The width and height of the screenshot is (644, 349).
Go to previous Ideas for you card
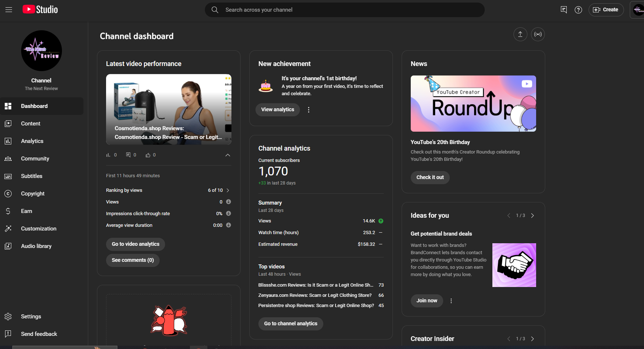click(x=509, y=216)
